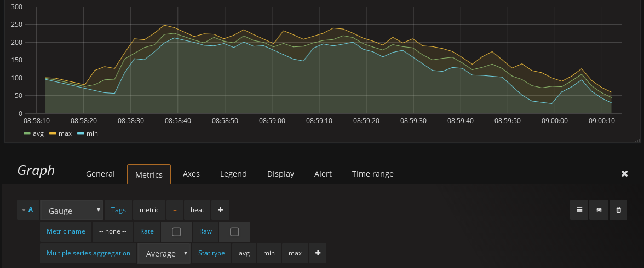Open the Time range tab
The image size is (644, 268).
click(372, 173)
